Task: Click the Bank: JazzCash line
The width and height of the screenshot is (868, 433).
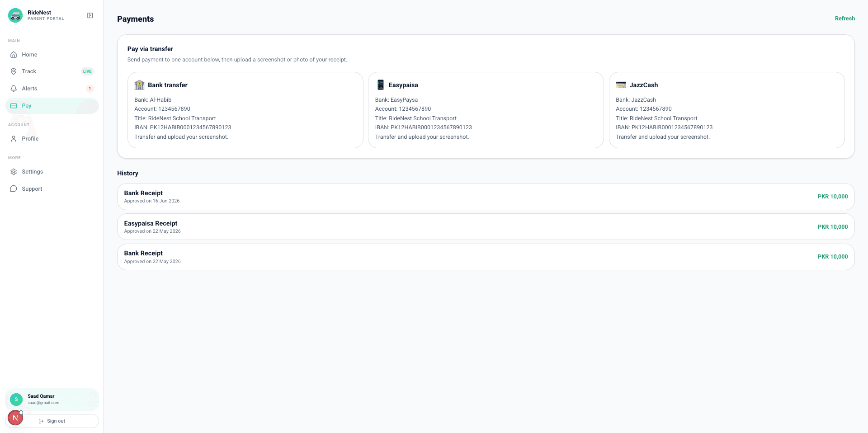Action: (636, 100)
